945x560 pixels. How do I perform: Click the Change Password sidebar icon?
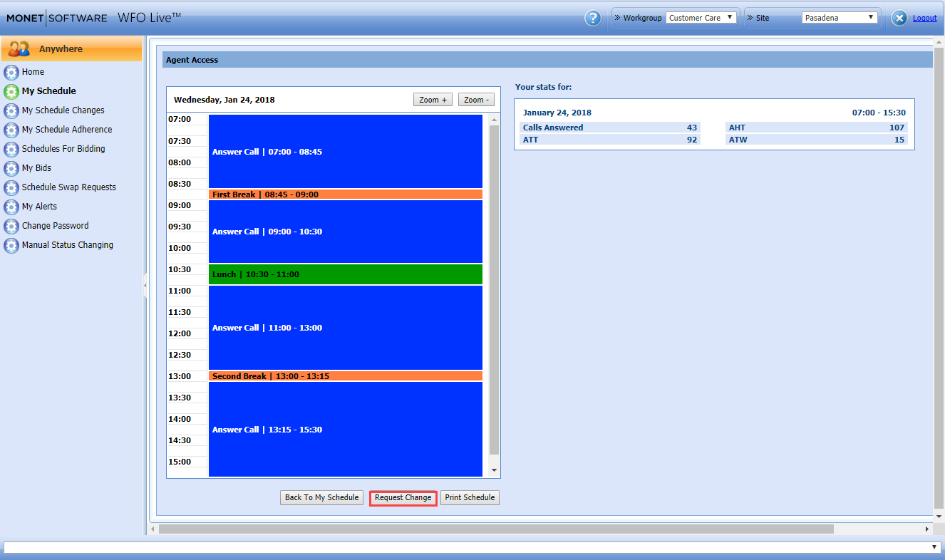click(x=11, y=226)
